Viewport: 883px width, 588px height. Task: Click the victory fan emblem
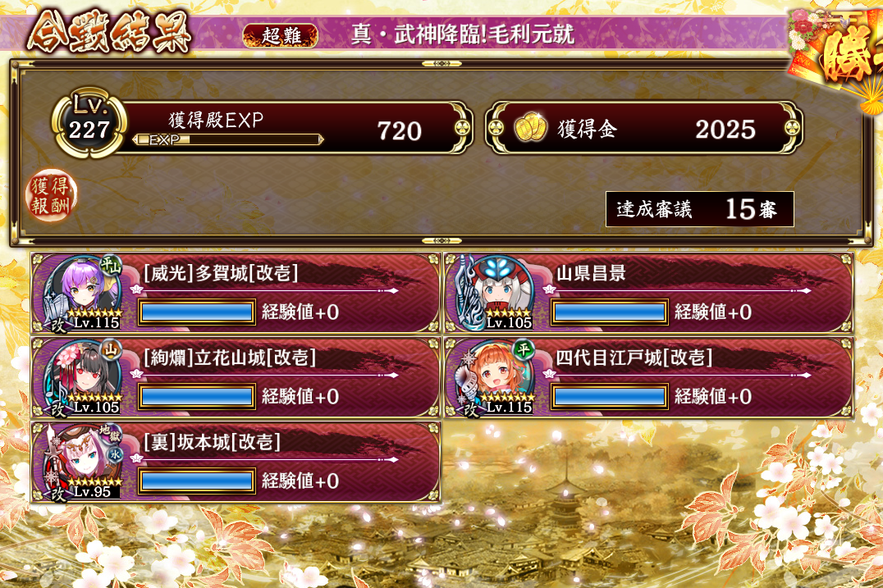coord(837,57)
